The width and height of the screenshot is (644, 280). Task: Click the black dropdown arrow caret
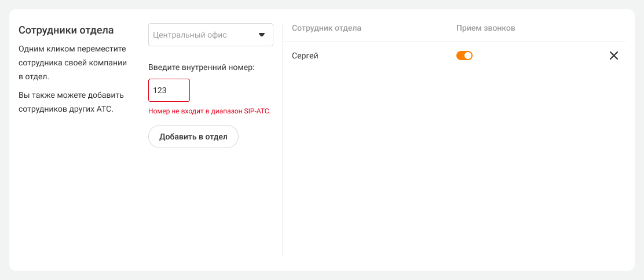point(261,35)
